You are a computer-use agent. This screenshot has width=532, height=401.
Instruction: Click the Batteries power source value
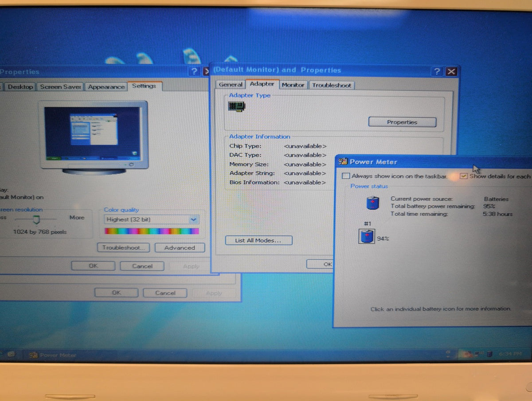[x=496, y=199]
